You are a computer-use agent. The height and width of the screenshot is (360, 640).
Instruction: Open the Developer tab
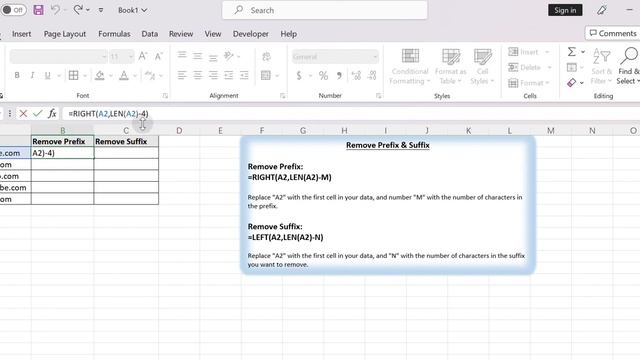pyautogui.click(x=251, y=34)
